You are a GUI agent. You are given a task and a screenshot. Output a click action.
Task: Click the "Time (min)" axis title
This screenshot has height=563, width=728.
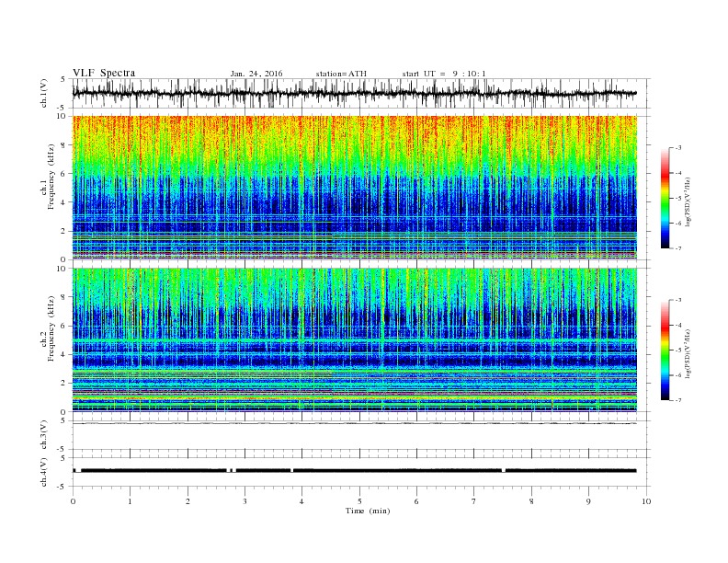(368, 511)
